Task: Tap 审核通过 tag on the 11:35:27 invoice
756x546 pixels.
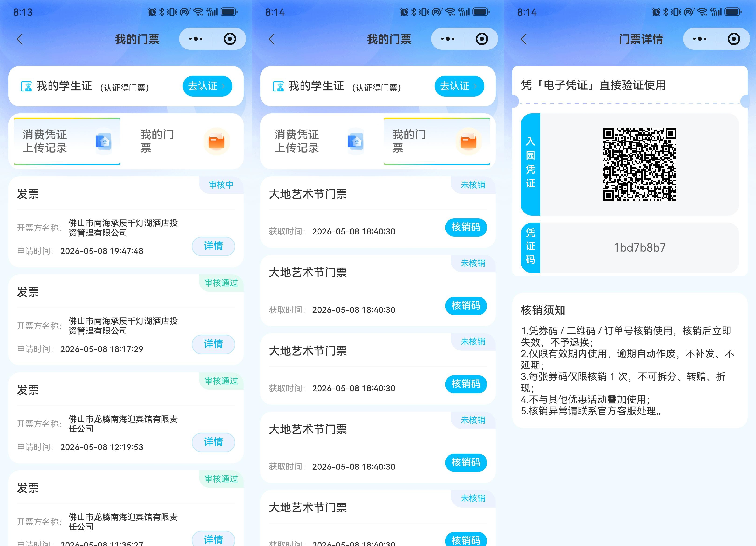Action: 221,479
